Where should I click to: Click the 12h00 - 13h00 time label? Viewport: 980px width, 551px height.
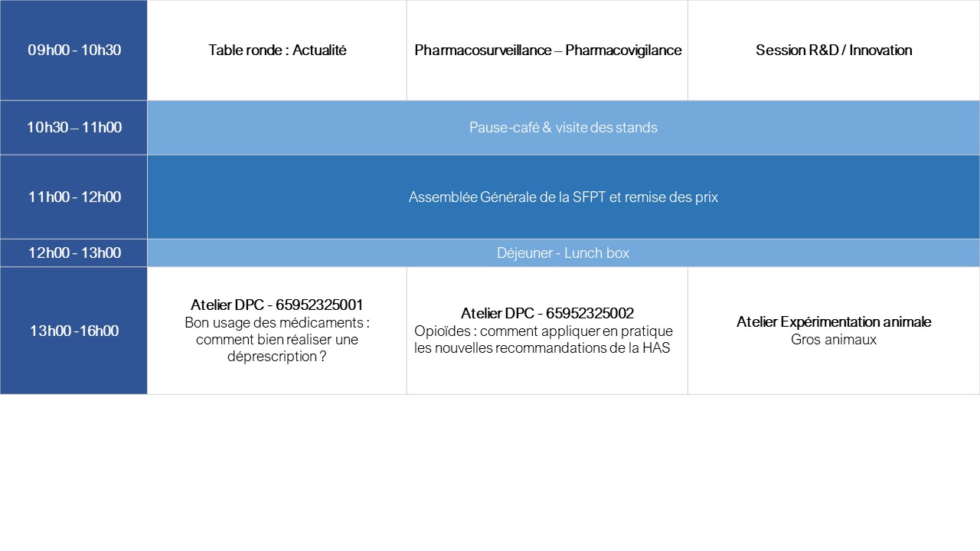(73, 253)
